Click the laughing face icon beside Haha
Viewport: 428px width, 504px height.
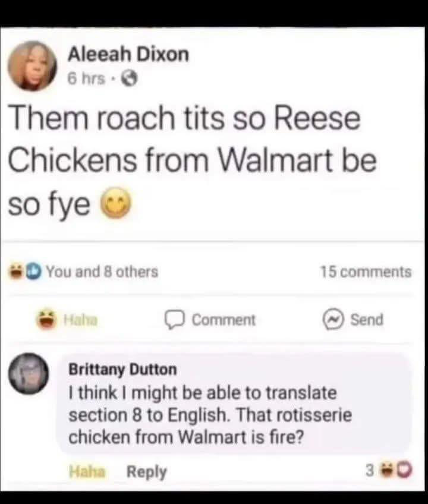(x=48, y=319)
